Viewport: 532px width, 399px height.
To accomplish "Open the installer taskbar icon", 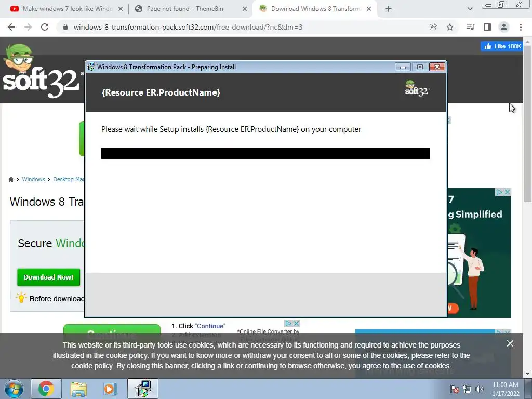I will [x=143, y=389].
